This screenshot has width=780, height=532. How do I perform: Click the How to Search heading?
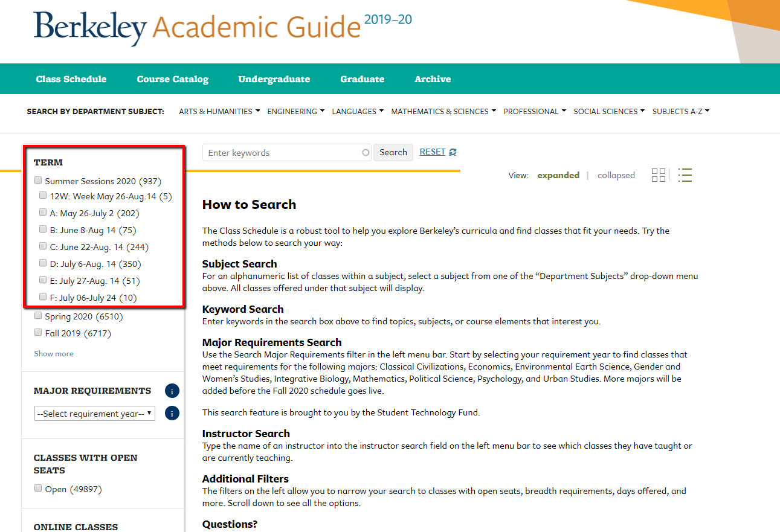250,205
